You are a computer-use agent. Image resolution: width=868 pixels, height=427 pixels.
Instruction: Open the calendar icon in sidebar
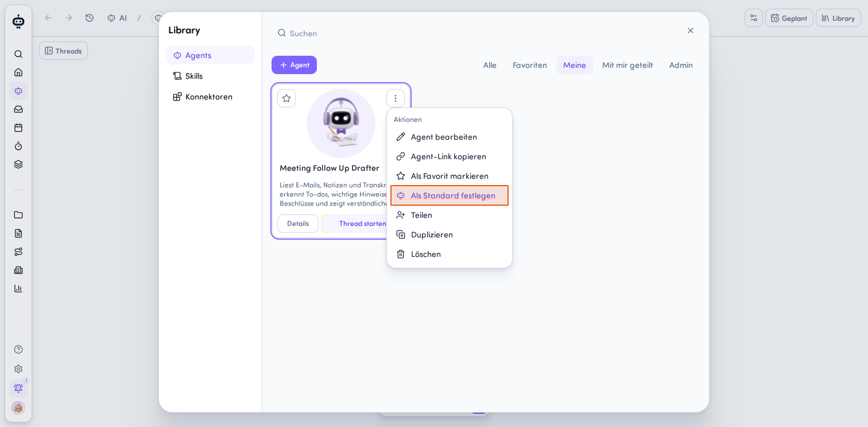point(18,128)
